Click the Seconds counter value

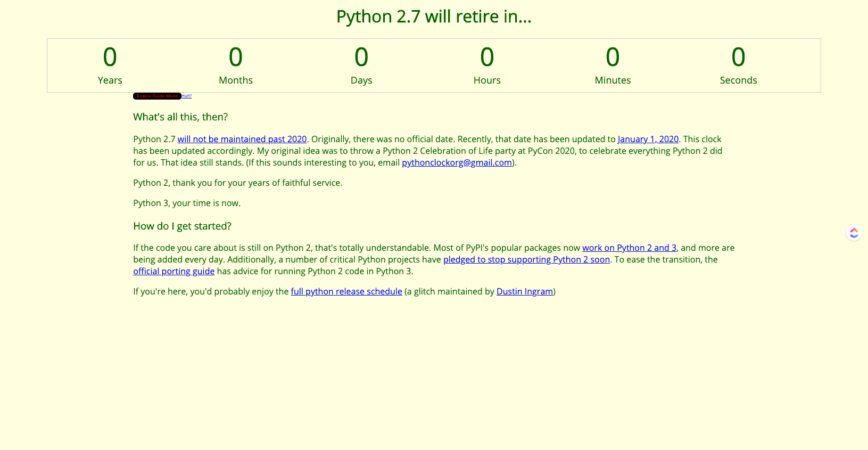738,57
